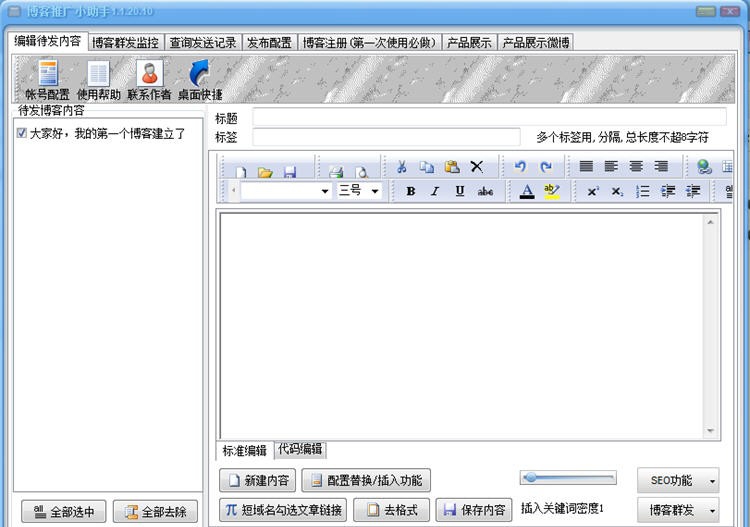The height and width of the screenshot is (527, 750).
Task: Create 桌面快捷 desktop shortcut icon
Action: (x=200, y=79)
